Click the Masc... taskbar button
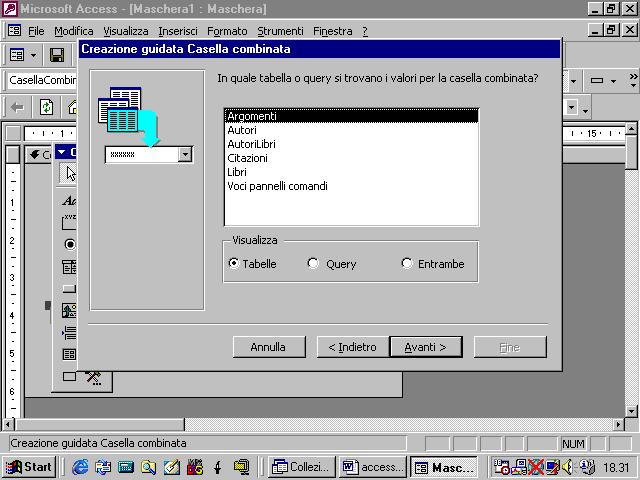Viewport: 640px width, 480px height. pyautogui.click(x=444, y=467)
